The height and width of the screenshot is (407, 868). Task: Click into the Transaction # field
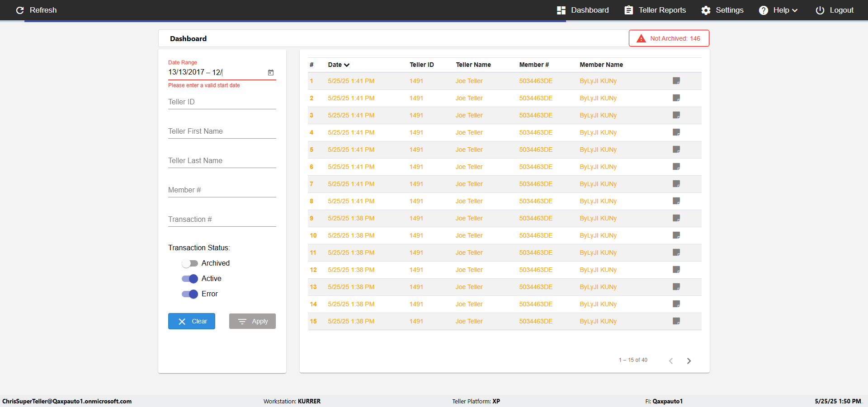click(x=222, y=220)
